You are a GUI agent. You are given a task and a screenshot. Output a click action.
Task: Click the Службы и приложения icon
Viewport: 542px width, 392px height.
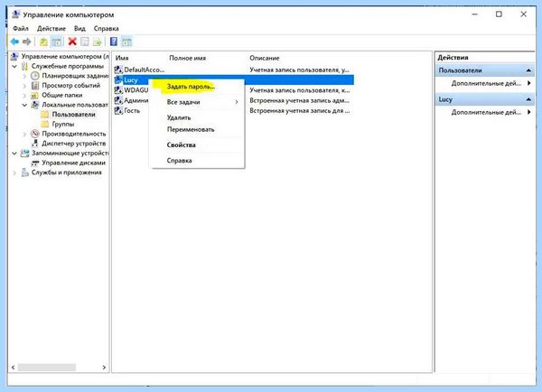click(25, 173)
